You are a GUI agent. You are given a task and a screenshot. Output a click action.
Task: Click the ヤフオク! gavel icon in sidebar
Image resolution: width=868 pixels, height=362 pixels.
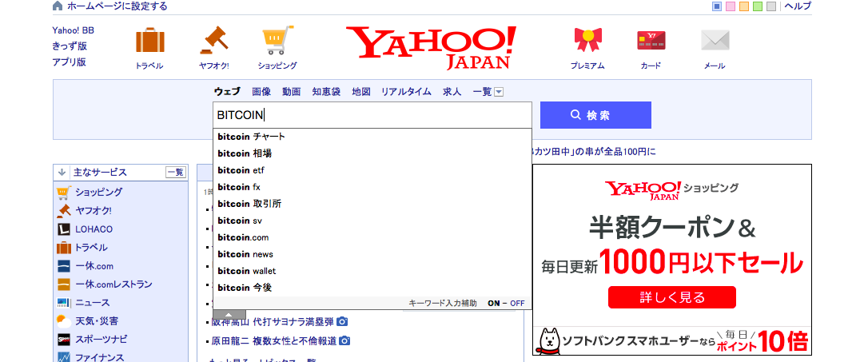coord(64,211)
